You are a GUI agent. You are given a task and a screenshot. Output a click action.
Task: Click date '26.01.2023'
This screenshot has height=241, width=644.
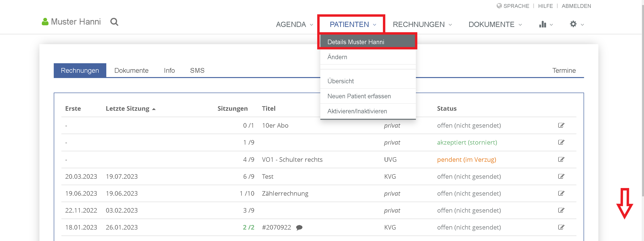[122, 227]
